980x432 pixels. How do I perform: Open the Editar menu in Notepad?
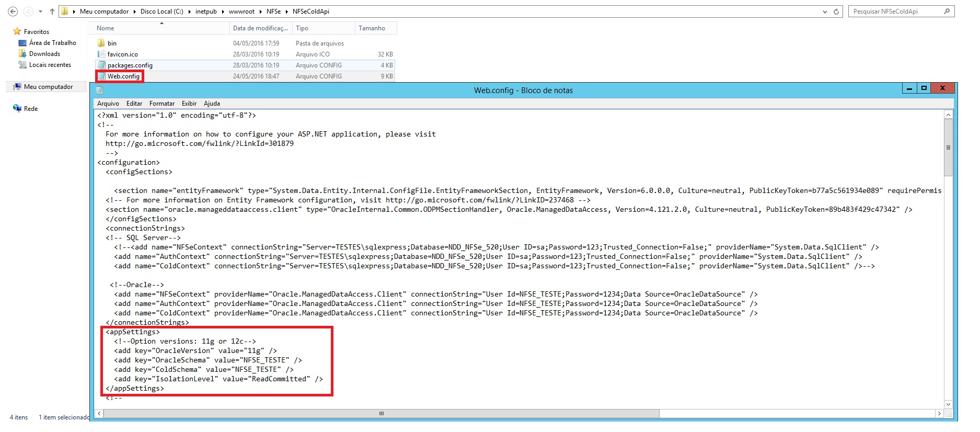click(x=134, y=104)
